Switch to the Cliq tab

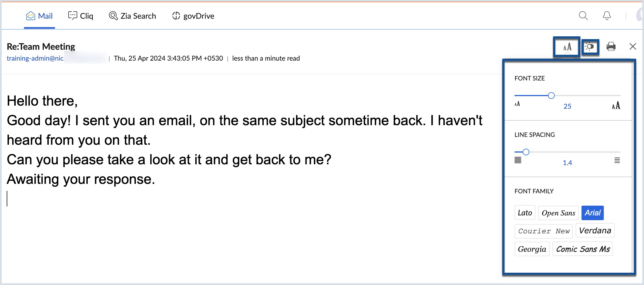click(81, 16)
